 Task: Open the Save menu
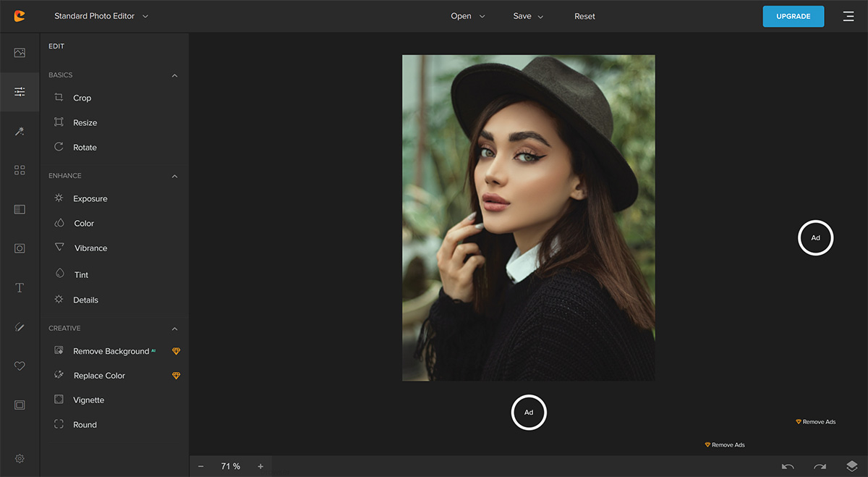[x=528, y=16]
